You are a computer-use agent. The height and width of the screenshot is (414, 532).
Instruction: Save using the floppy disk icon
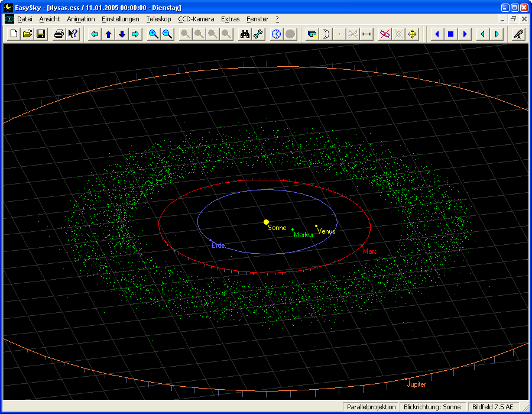[41, 34]
